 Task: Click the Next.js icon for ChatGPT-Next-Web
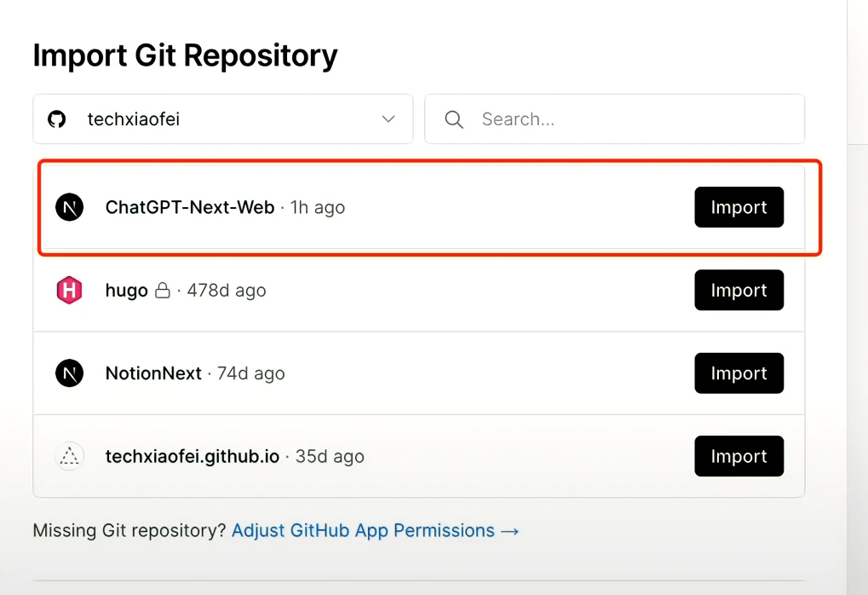[69, 207]
